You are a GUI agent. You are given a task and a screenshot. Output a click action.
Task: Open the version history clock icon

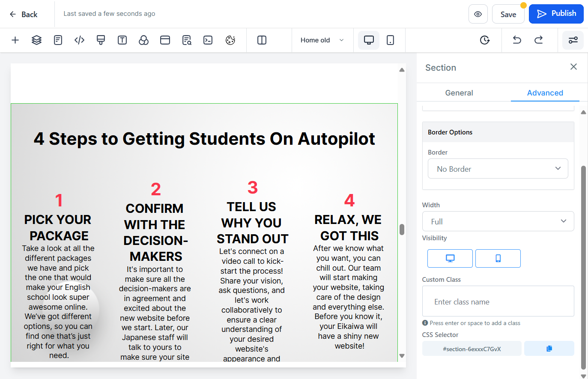(x=484, y=40)
